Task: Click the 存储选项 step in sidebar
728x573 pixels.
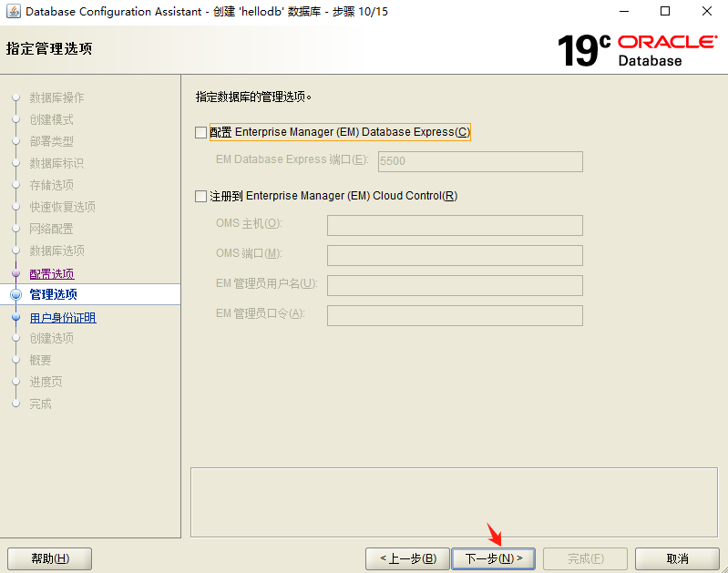Action: [x=52, y=185]
